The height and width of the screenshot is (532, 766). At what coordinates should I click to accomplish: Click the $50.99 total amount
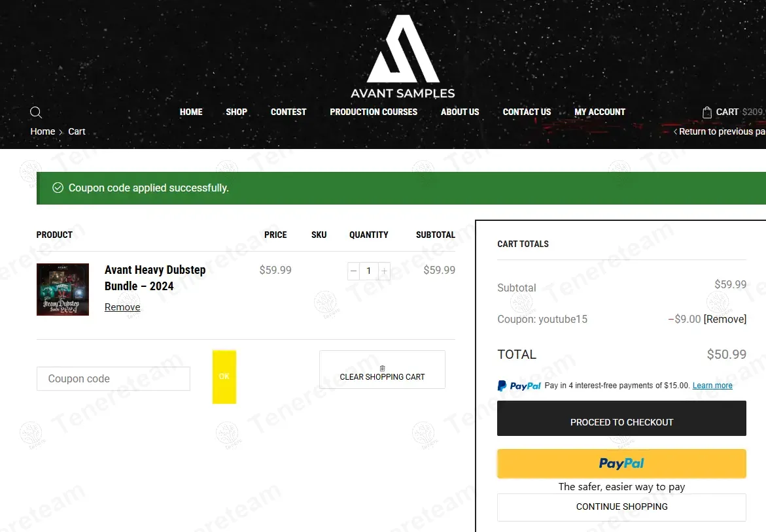727,354
